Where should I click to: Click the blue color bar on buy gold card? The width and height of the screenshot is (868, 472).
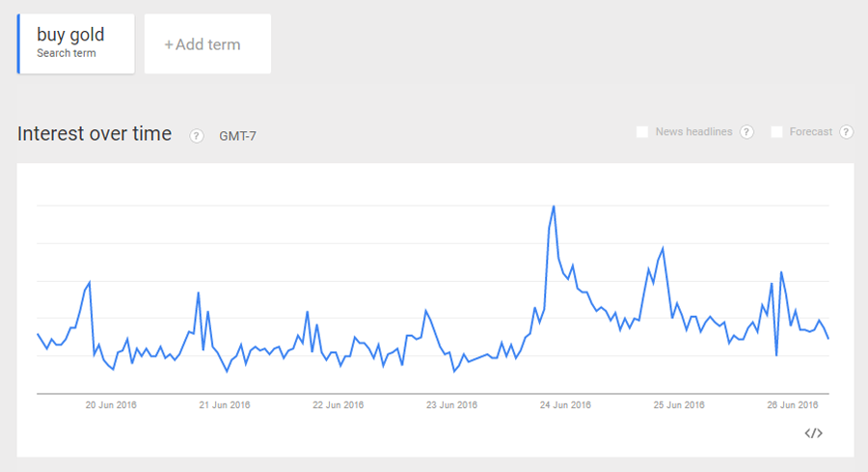point(18,43)
